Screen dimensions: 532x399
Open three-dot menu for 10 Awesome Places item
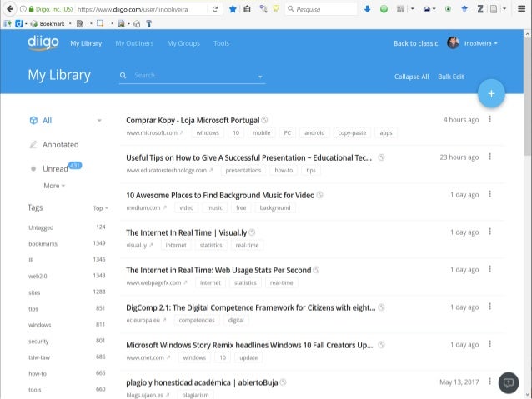click(x=489, y=194)
